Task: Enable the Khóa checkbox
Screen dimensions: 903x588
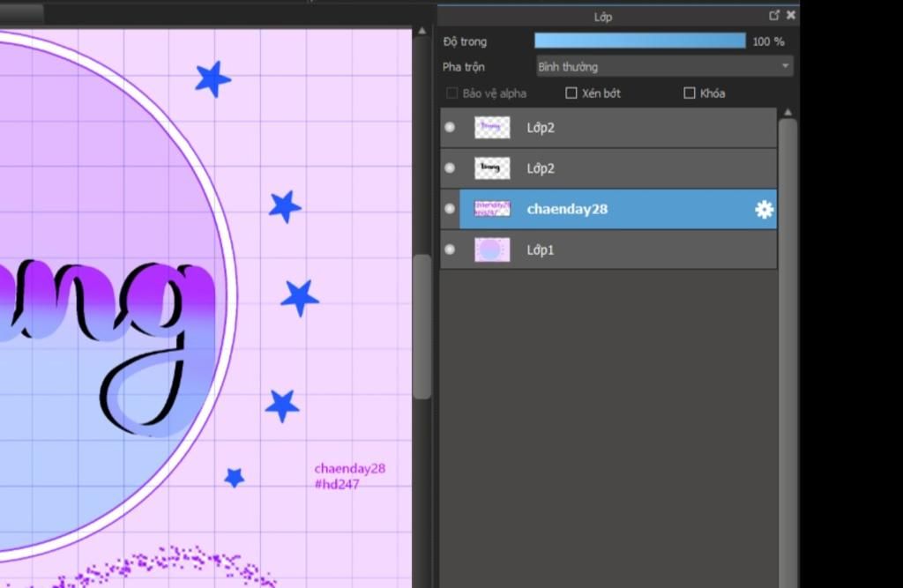Action: (x=690, y=93)
